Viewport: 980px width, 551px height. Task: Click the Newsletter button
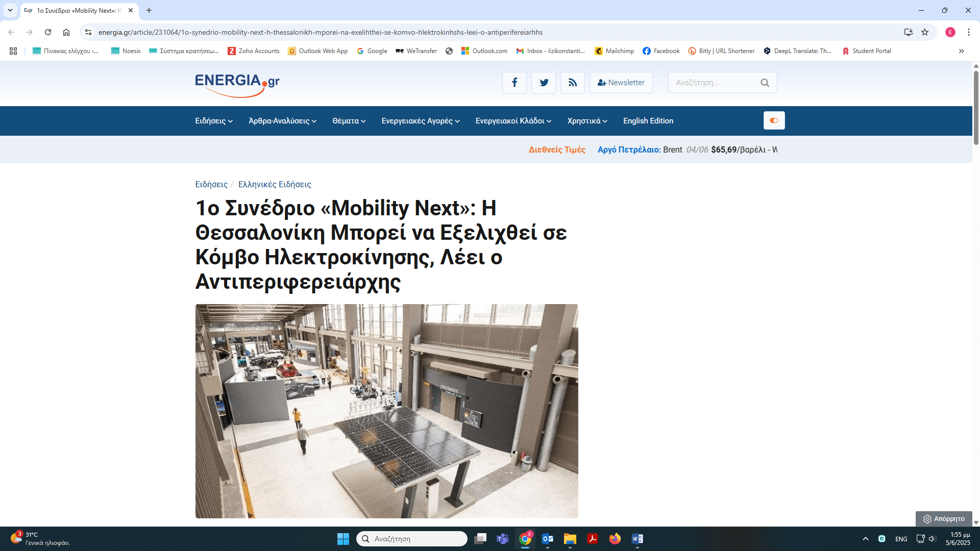tap(621, 83)
